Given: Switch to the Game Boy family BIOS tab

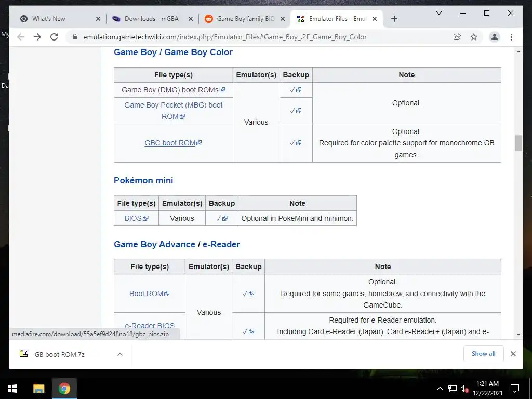Looking at the screenshot, I should tap(245, 19).
